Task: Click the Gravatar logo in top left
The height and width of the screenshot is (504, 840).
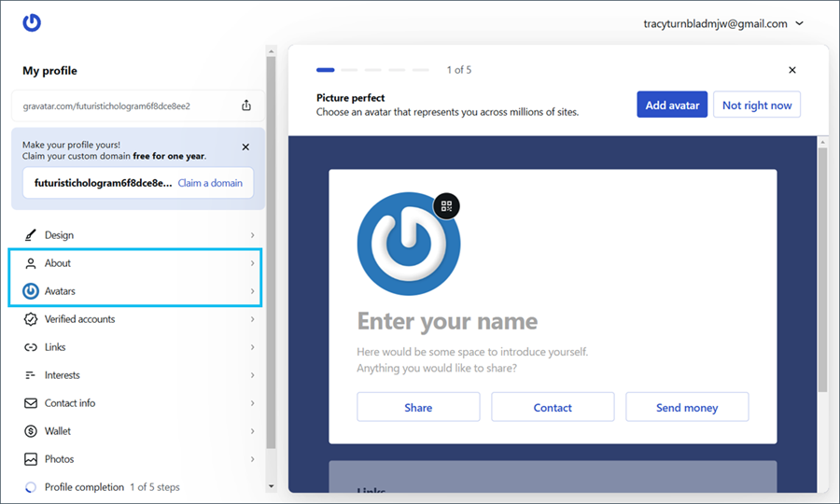Action: (x=32, y=23)
